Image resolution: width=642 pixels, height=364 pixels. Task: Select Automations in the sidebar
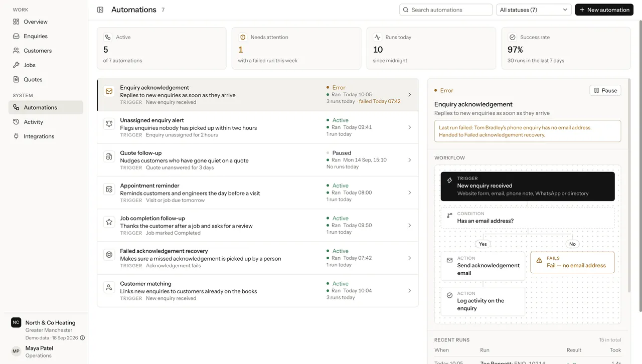46,107
